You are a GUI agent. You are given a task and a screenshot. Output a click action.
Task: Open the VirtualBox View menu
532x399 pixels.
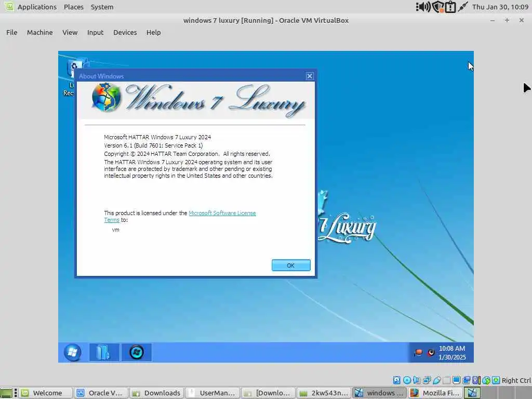70,33
